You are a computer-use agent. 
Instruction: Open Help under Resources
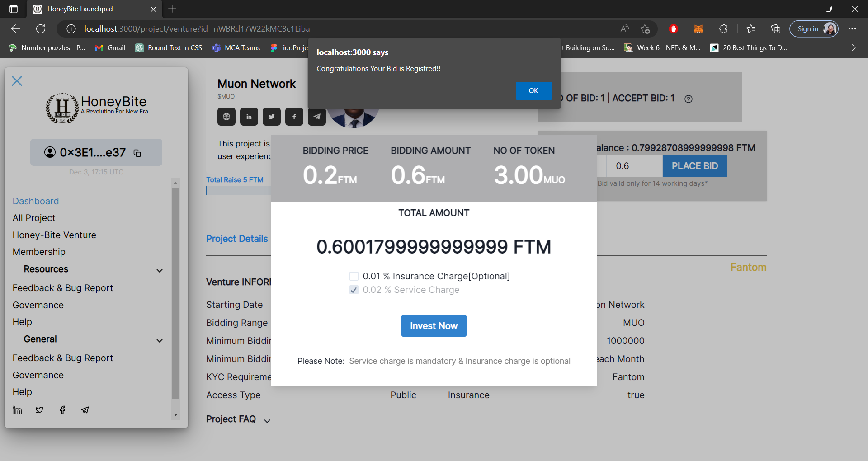(22, 322)
